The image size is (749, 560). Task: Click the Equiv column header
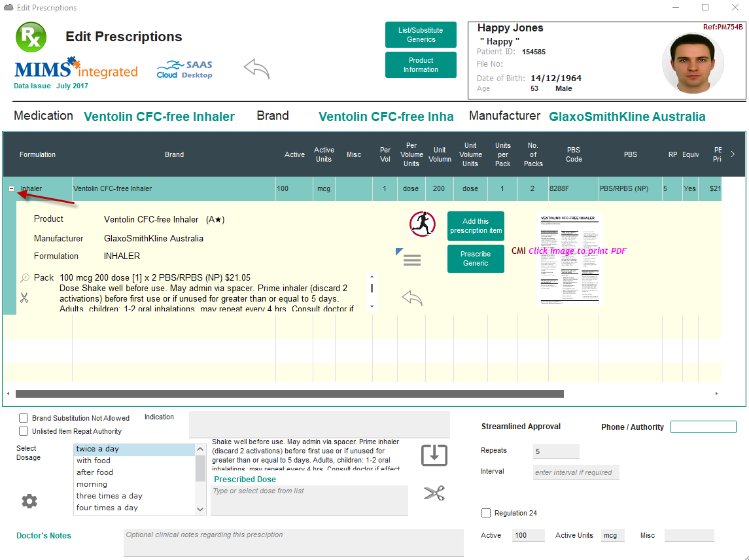(x=690, y=154)
